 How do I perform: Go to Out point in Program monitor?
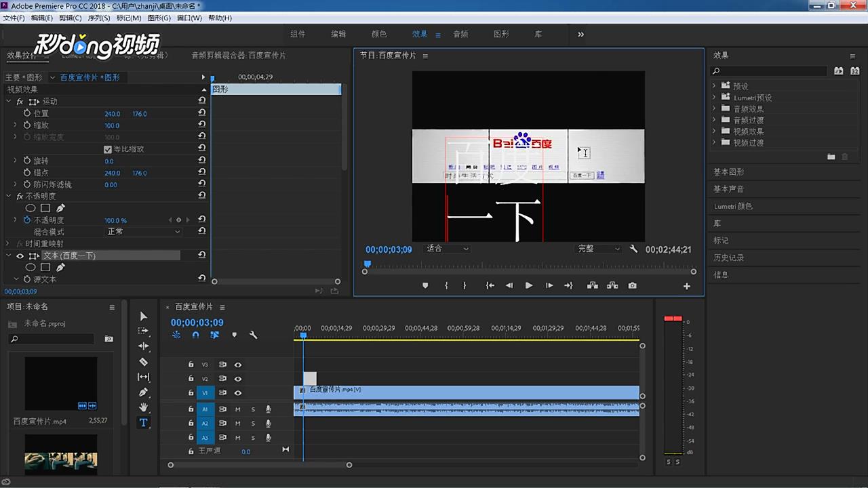pos(568,285)
